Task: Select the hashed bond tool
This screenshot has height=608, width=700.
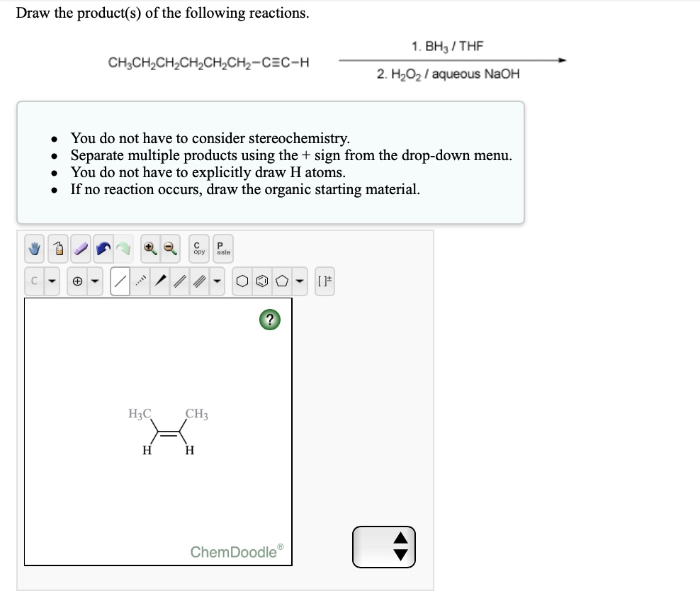Action: (139, 279)
